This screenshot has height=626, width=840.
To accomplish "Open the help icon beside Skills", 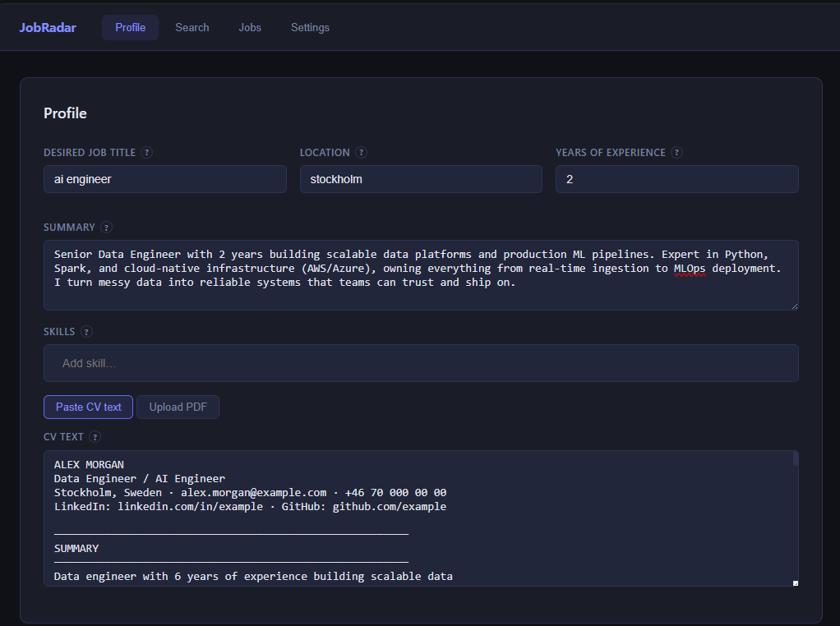I will 86,332.
